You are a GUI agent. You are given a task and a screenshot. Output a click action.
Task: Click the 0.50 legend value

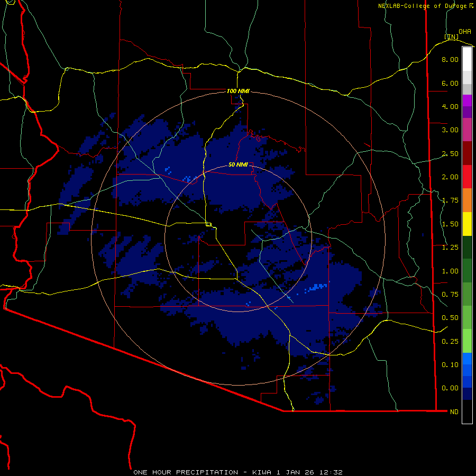(450, 318)
